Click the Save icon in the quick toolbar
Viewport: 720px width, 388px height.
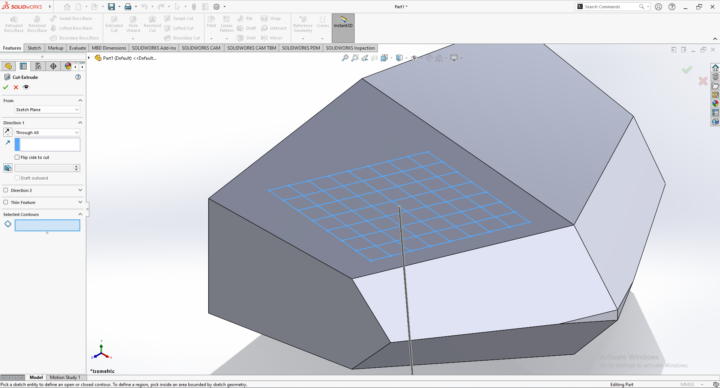(111, 6)
